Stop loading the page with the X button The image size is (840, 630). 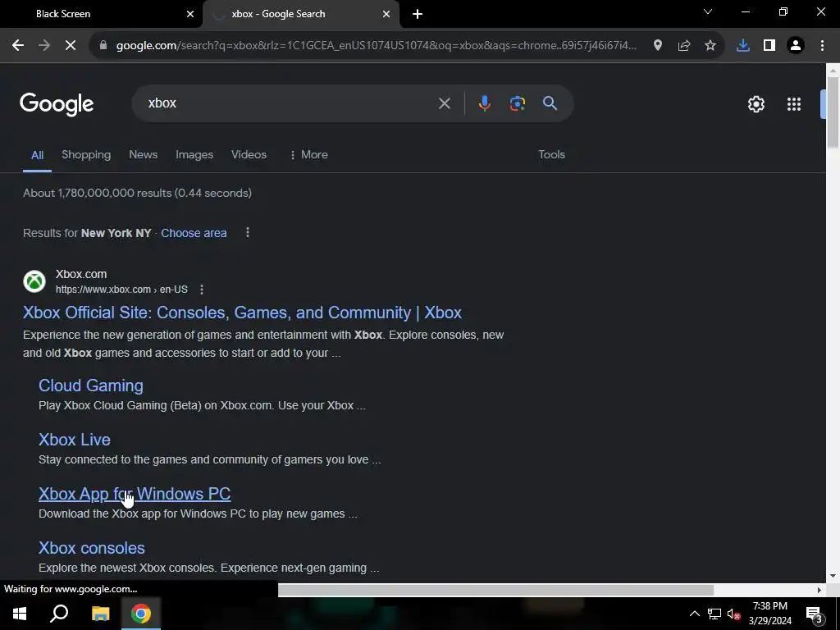pyautogui.click(x=71, y=46)
